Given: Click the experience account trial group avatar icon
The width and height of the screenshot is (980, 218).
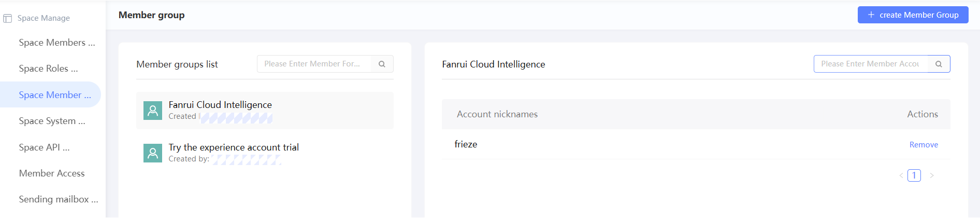Looking at the screenshot, I should [153, 153].
